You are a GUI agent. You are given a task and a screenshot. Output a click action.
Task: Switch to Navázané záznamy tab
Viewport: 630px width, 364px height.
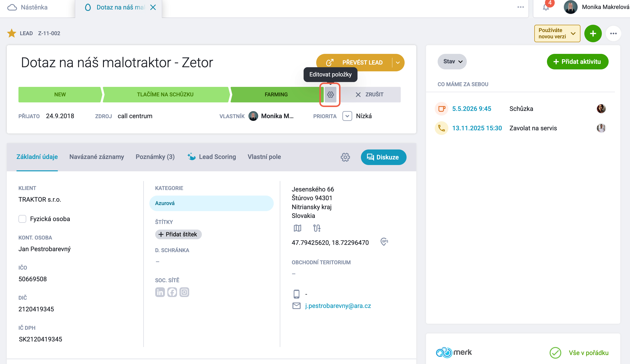coord(97,157)
